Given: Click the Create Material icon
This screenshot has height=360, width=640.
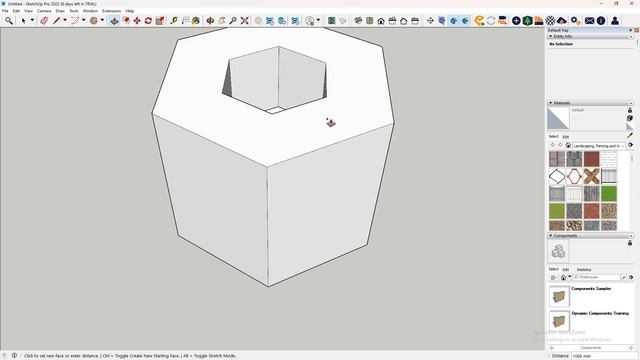Looking at the screenshot, I should tap(630, 118).
